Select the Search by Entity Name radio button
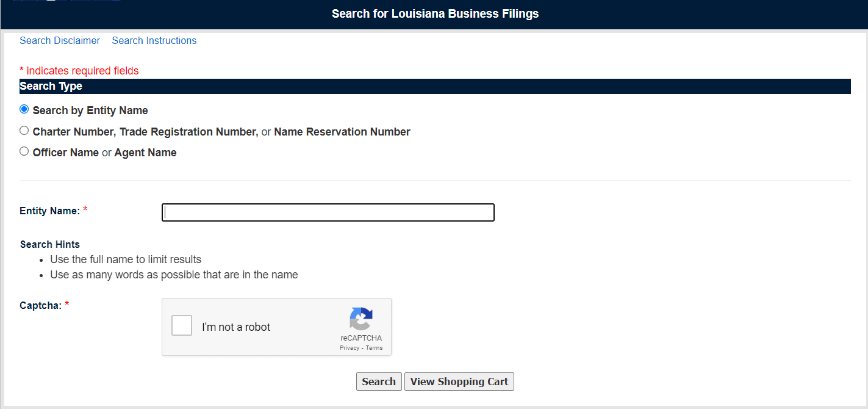 click(x=24, y=109)
